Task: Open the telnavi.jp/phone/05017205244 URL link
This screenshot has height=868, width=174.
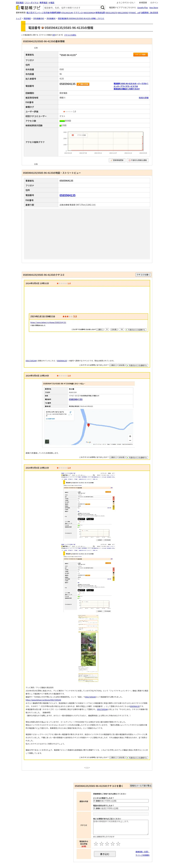Action: pos(43,700)
